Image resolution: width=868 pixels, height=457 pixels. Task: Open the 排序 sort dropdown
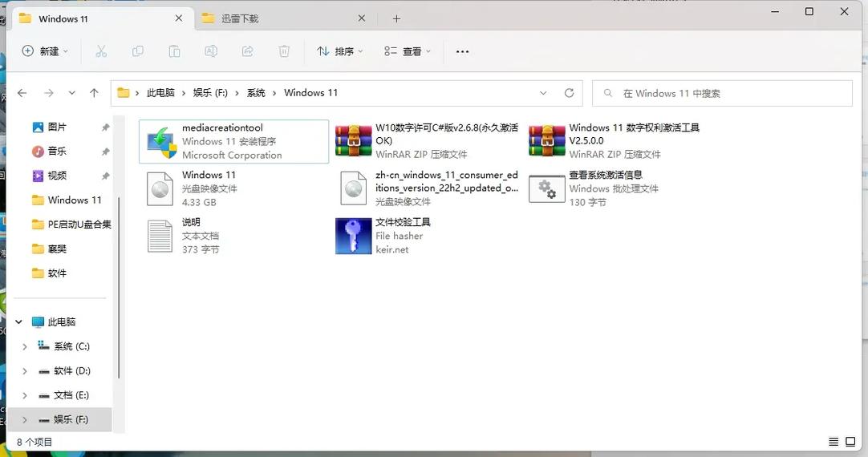click(x=340, y=51)
